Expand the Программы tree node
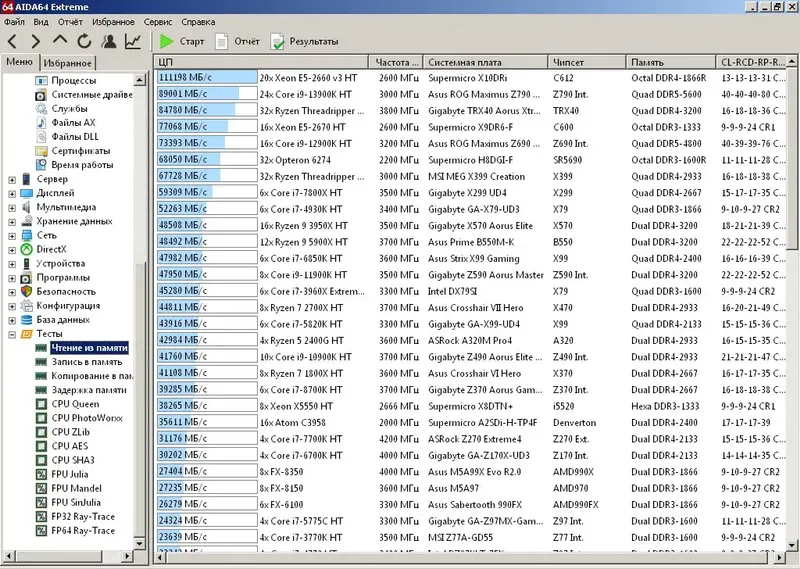 click(x=12, y=279)
